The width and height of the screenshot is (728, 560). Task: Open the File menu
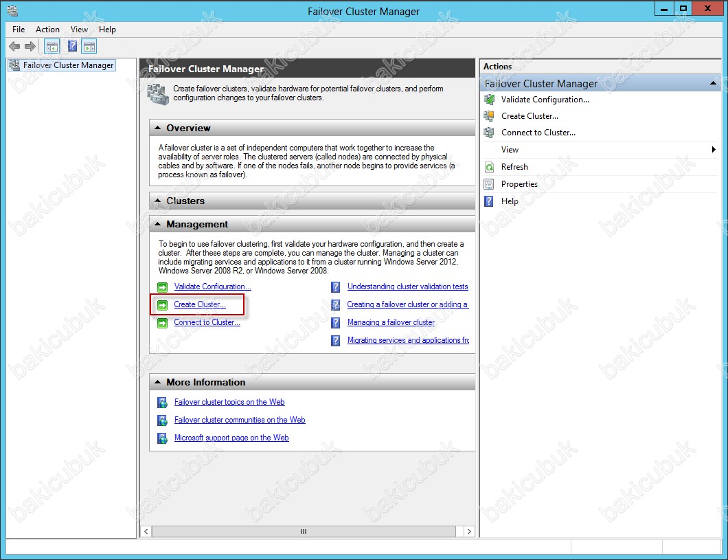point(19,30)
